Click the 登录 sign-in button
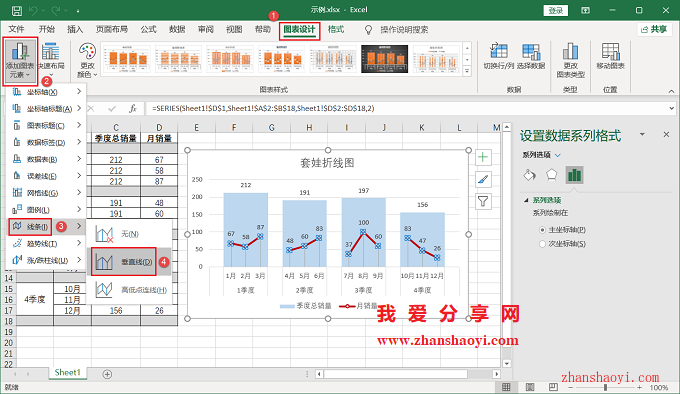Screen dimensions: 680x394 (556, 10)
